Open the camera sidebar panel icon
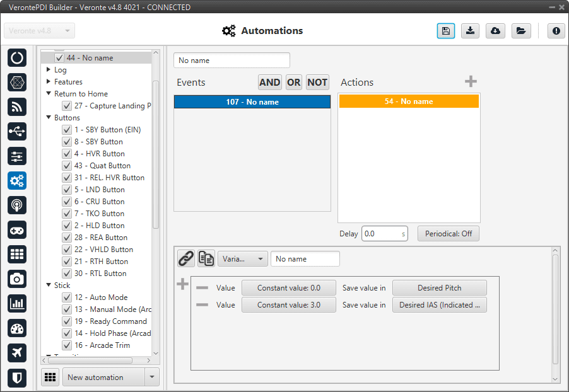Viewport: 569px width, 392px height. (x=17, y=279)
